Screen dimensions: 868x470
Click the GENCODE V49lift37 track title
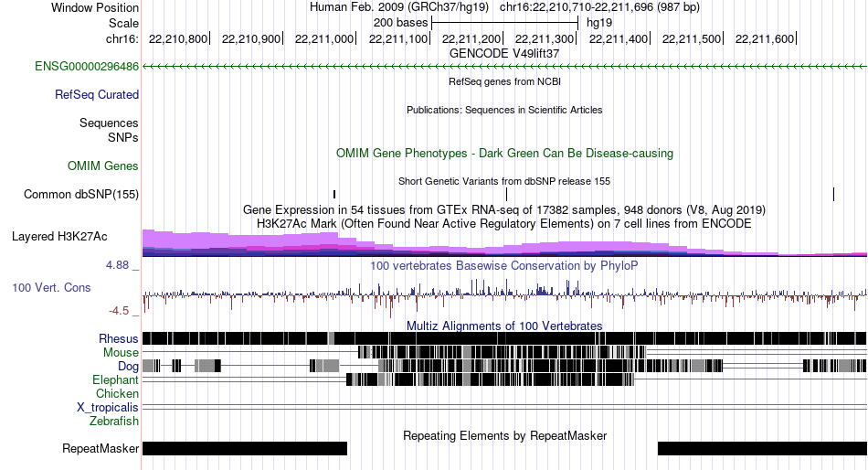point(504,54)
